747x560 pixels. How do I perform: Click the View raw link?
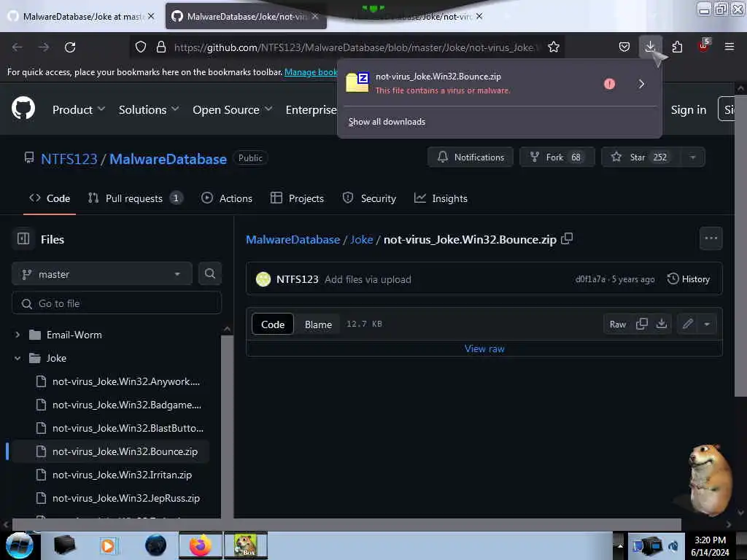click(484, 349)
